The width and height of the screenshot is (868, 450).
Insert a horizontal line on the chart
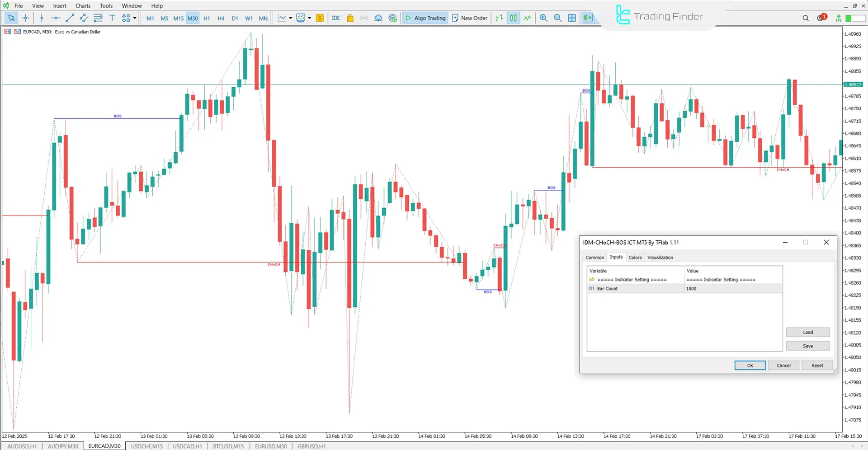[56, 18]
